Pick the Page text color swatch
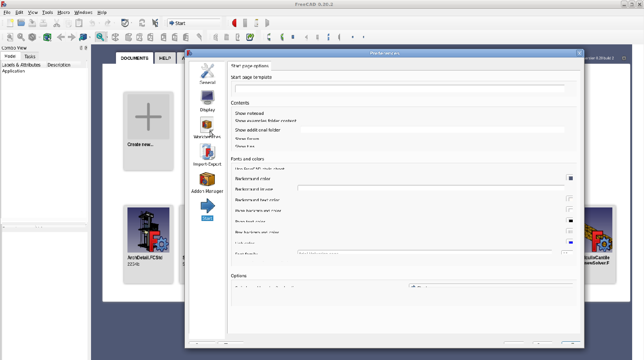This screenshot has height=360, width=644. (x=570, y=221)
